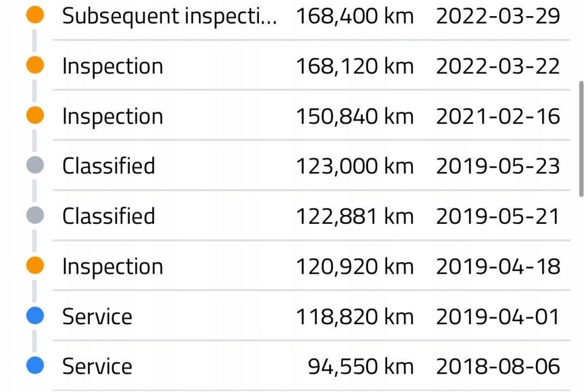Click the vertical scrollbar thumb

[x=581, y=139]
